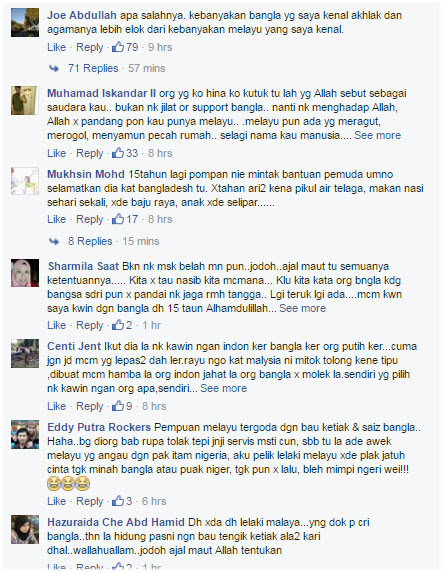Screen dimensions: 443x572
Task: Expand See more on Muhamad Iskandar II's comment
Action: (x=377, y=135)
